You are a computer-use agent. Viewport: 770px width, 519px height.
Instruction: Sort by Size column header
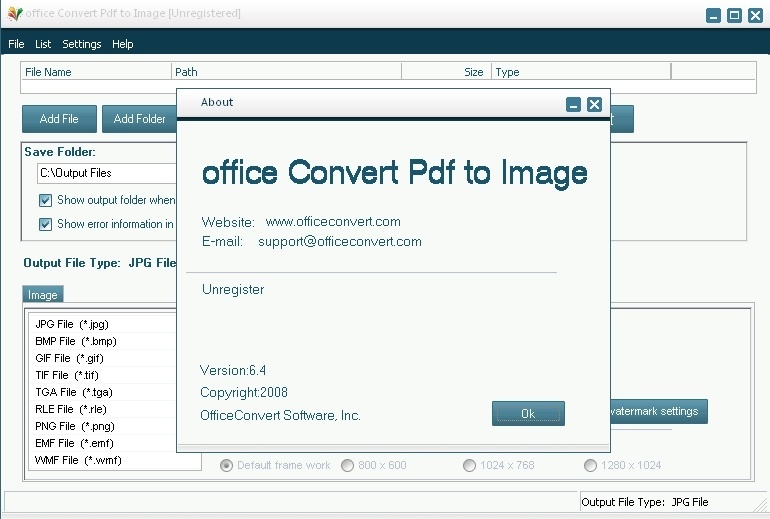click(446, 72)
